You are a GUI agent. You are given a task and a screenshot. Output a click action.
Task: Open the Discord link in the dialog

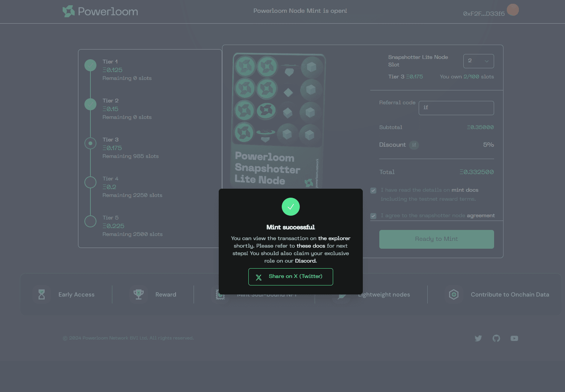point(305,261)
